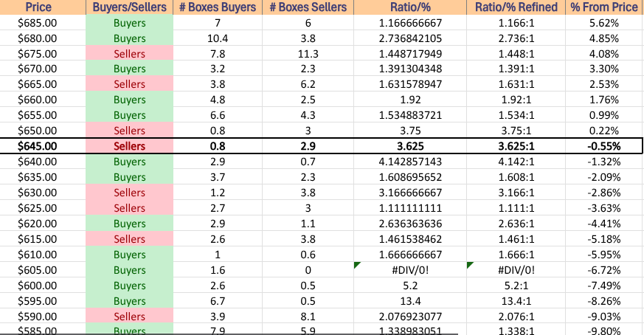The height and width of the screenshot is (335, 644).
Task: Select the 2.736842105 ratio cell
Action: click(x=410, y=38)
